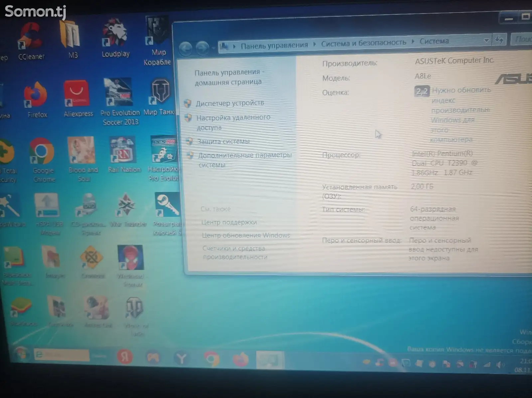Click the Control Panel search field
The width and height of the screenshot is (532, 398).
click(x=521, y=39)
